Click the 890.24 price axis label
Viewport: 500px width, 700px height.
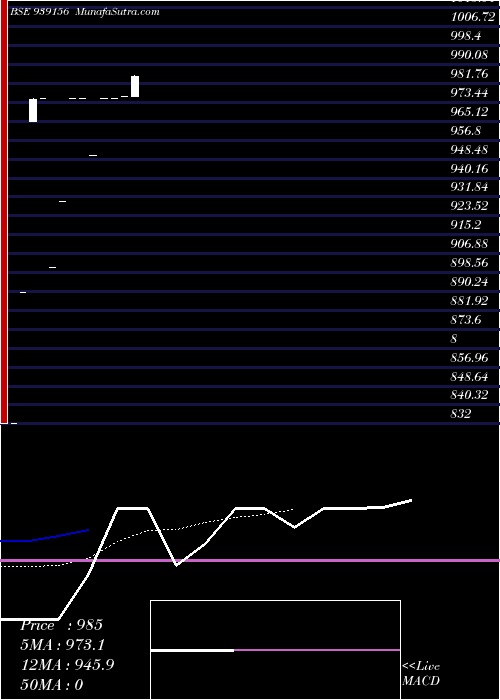(x=470, y=282)
